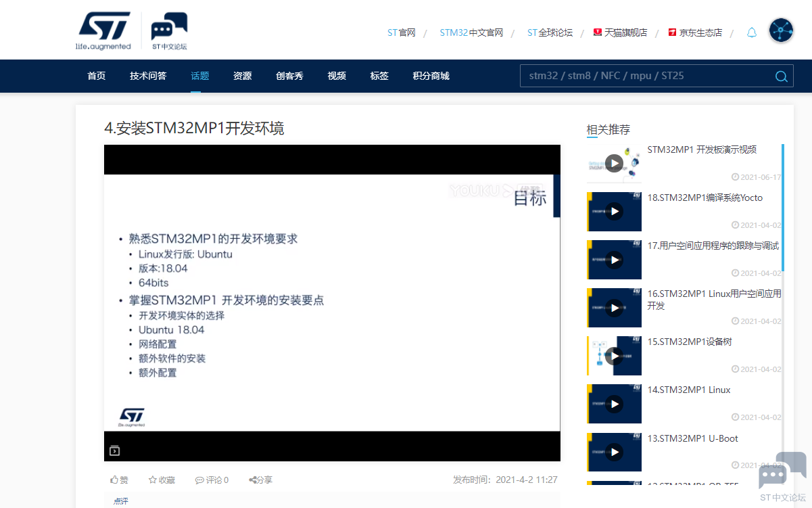Open the 天猫旗舰店 header link
Viewport: 812px width, 508px height.
tap(621, 32)
